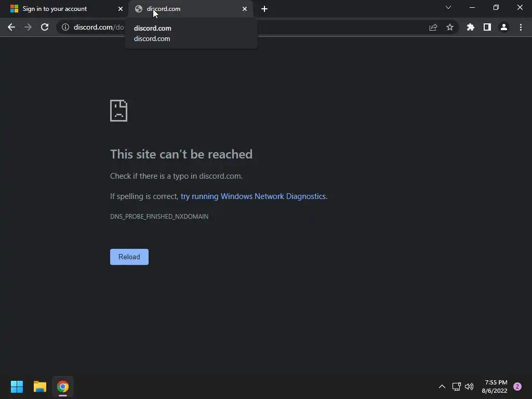Viewport: 532px width, 399px height.
Task: Click the DNS_PROBE_FINISHED_NXDOMAIN error code
Action: (x=159, y=217)
